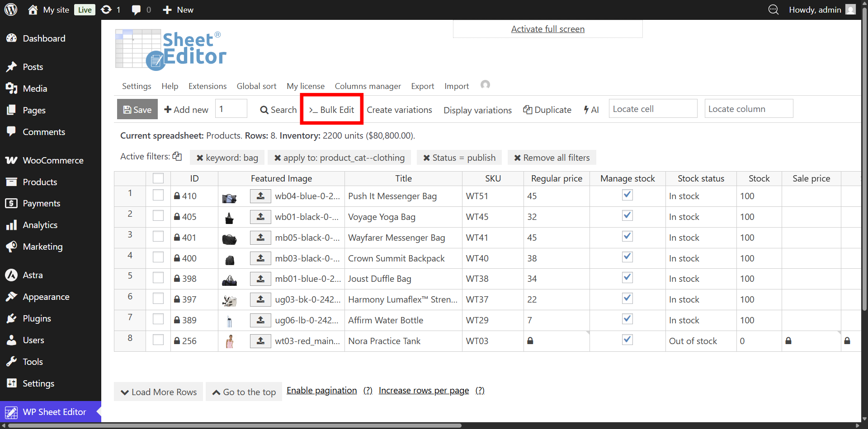Select row checkbox for product 410
The width and height of the screenshot is (868, 429).
coord(158,195)
